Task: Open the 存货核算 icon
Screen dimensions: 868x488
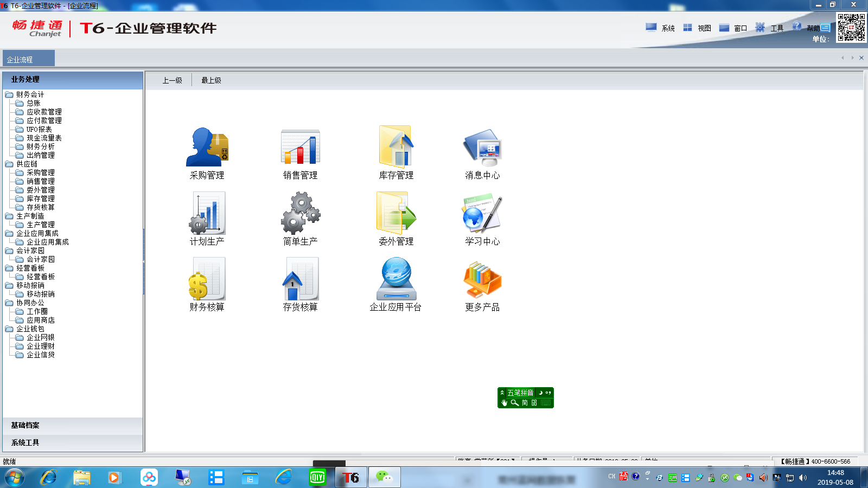Action: 301,279
